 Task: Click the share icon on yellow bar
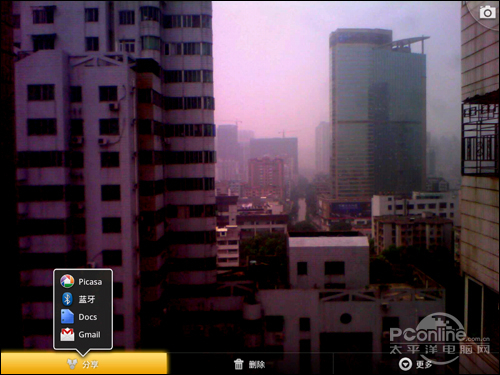point(72,364)
